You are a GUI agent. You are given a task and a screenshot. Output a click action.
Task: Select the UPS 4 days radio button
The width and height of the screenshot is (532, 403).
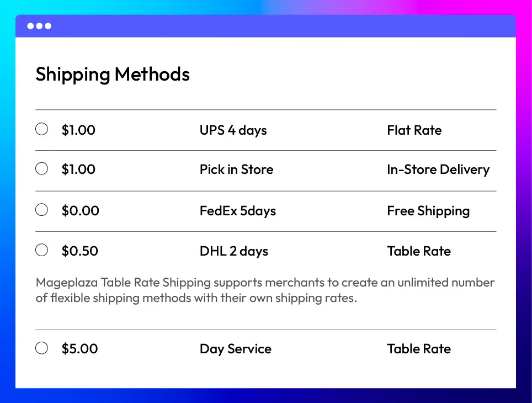42,129
